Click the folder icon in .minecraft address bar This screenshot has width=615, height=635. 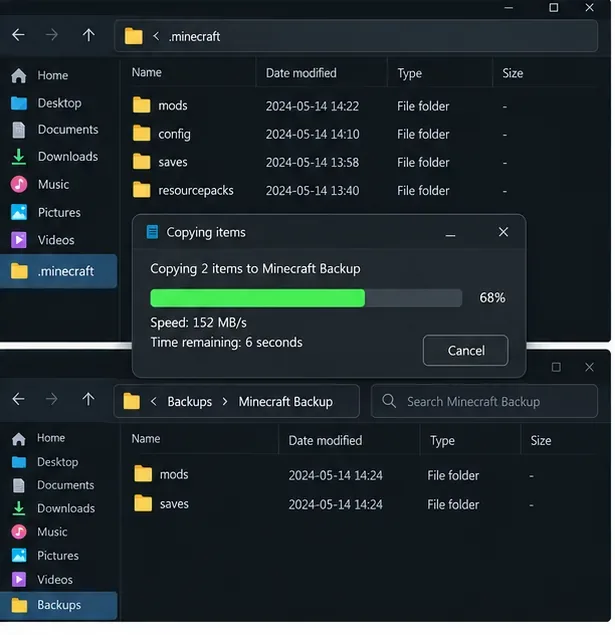pyautogui.click(x=134, y=36)
